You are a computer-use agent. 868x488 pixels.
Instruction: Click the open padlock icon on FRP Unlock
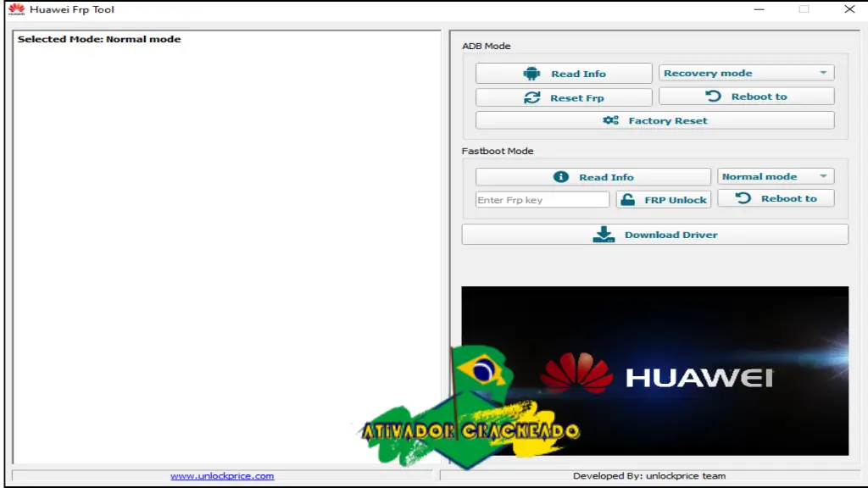(x=628, y=200)
